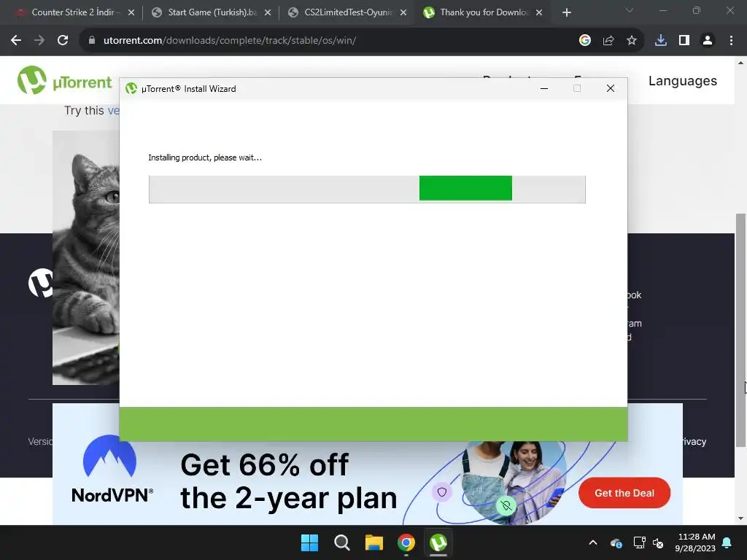This screenshot has height=560, width=747.
Task: Click the page vertical scrollbar
Action: (x=740, y=330)
